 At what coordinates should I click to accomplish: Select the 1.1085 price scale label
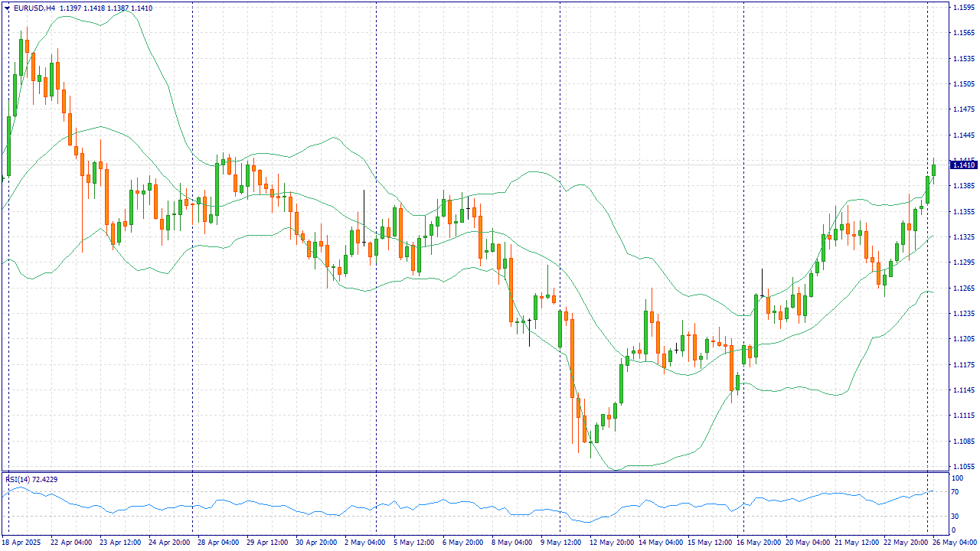963,442
